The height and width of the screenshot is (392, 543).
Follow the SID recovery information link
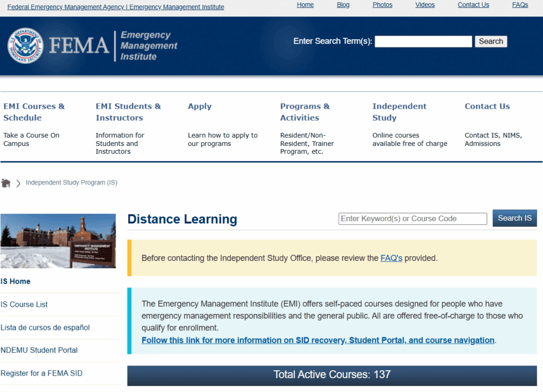pyautogui.click(x=318, y=341)
